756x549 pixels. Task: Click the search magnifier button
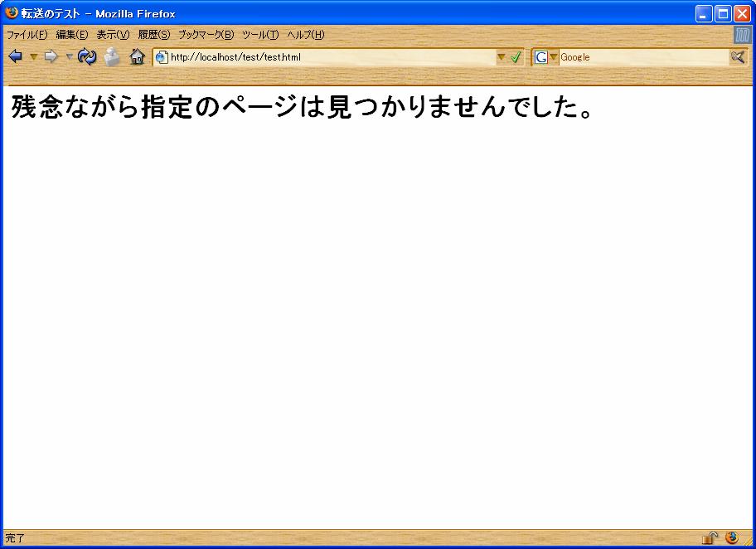[x=737, y=56]
